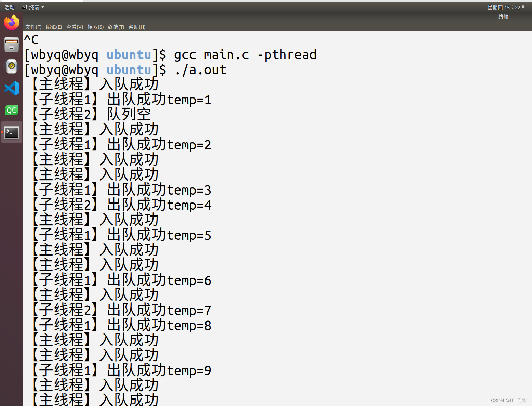Click the gcc main.c -pthread command line
Viewport: 532px width, 406px height.
pyautogui.click(x=170, y=55)
